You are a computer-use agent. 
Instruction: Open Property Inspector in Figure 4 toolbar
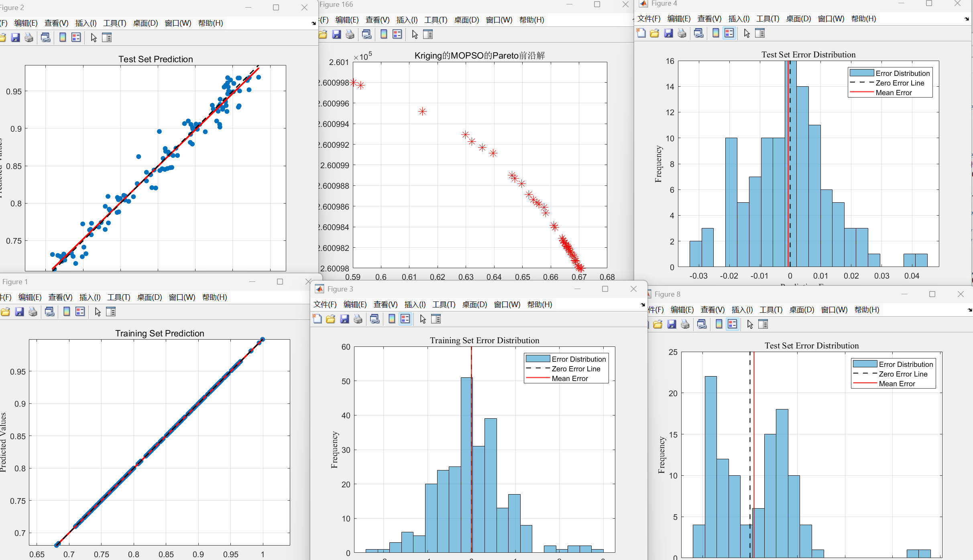point(760,33)
